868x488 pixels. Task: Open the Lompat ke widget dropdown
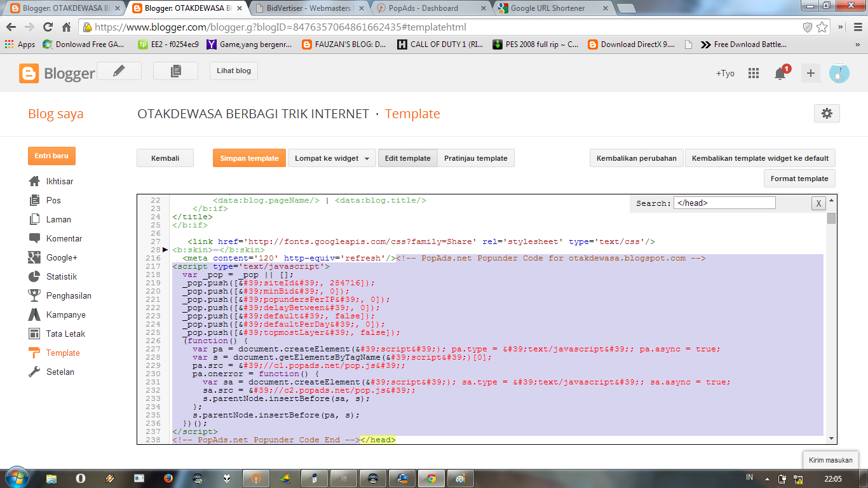(x=332, y=158)
